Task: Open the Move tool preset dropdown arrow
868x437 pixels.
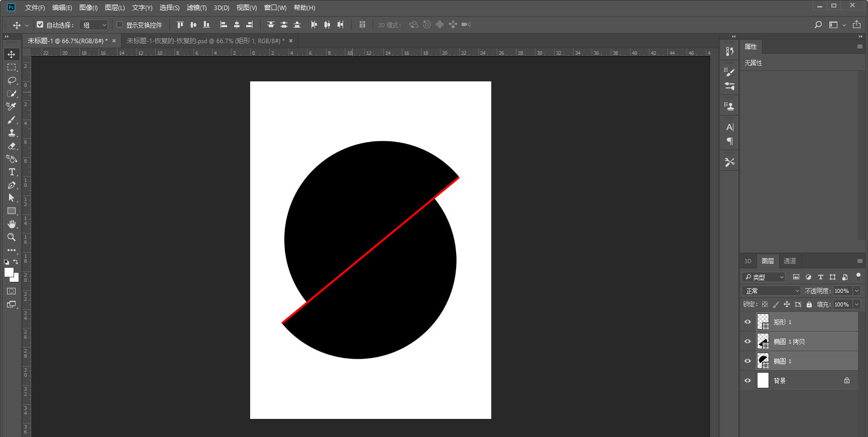Action: [27, 25]
